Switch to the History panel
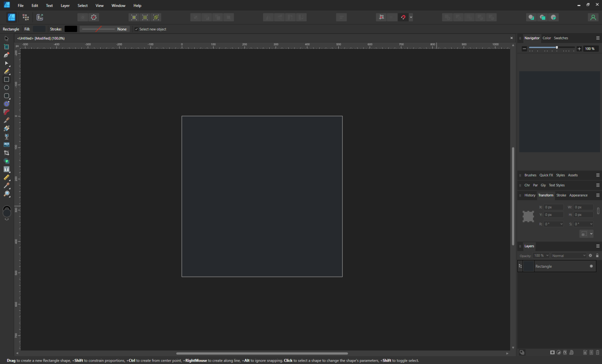 530,195
